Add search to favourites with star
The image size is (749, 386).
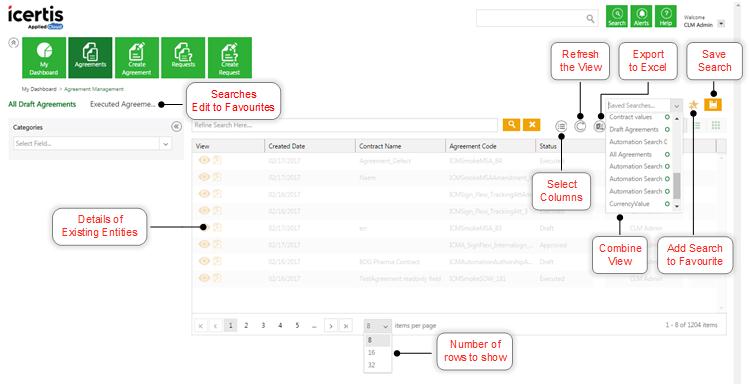pos(694,105)
